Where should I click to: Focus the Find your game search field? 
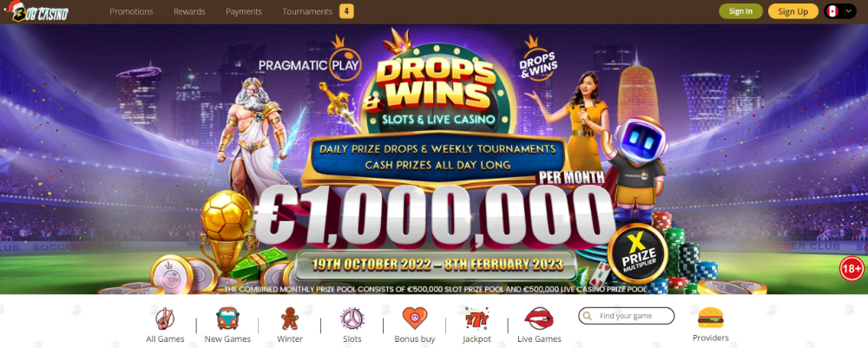click(627, 316)
